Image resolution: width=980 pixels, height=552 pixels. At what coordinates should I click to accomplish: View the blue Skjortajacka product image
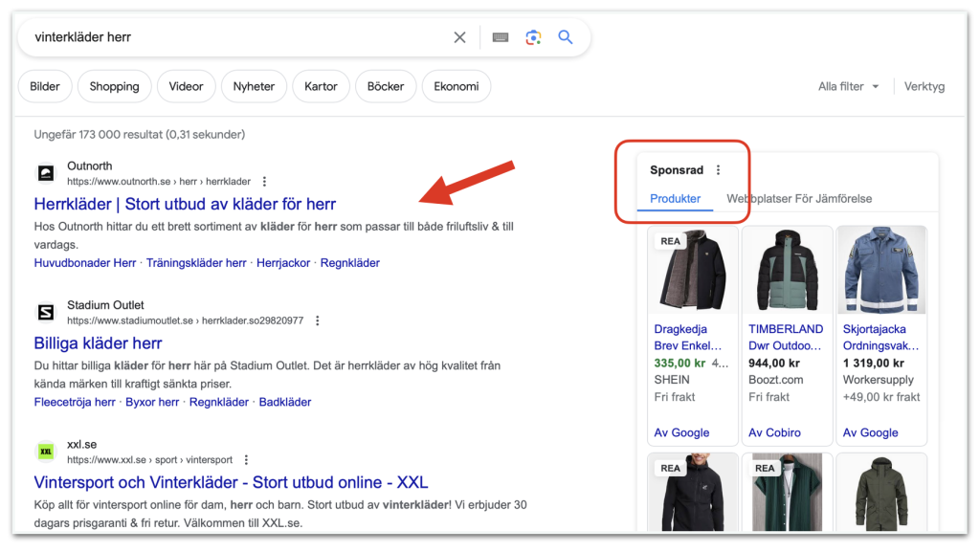tap(881, 270)
